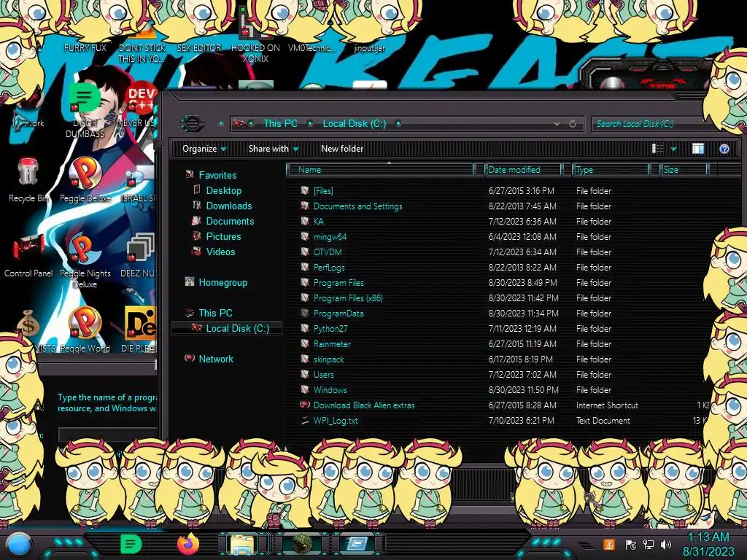This screenshot has width=747, height=560.
Task: Click the Program Files folder icon
Action: click(x=305, y=282)
